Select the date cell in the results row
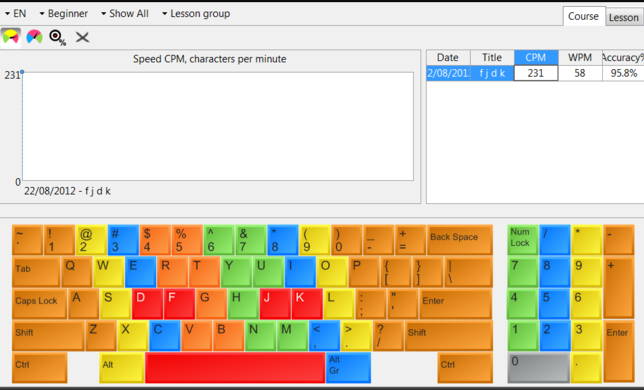 click(448, 73)
